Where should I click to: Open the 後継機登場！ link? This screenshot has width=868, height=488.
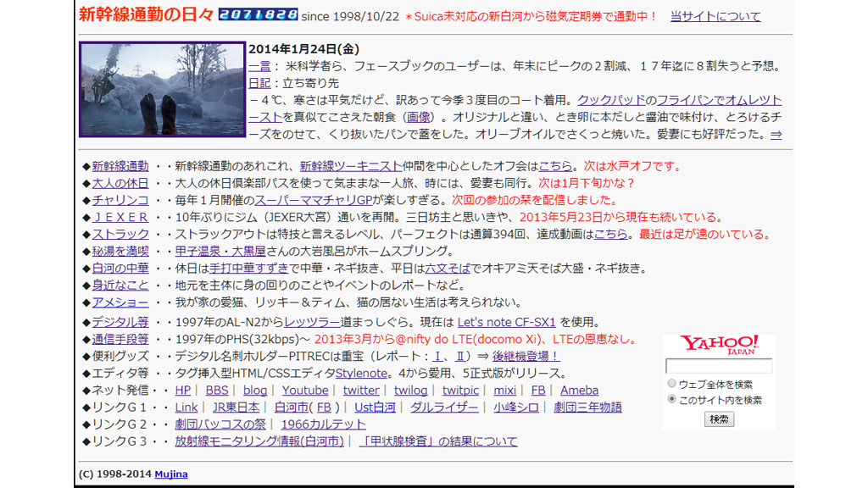point(526,357)
